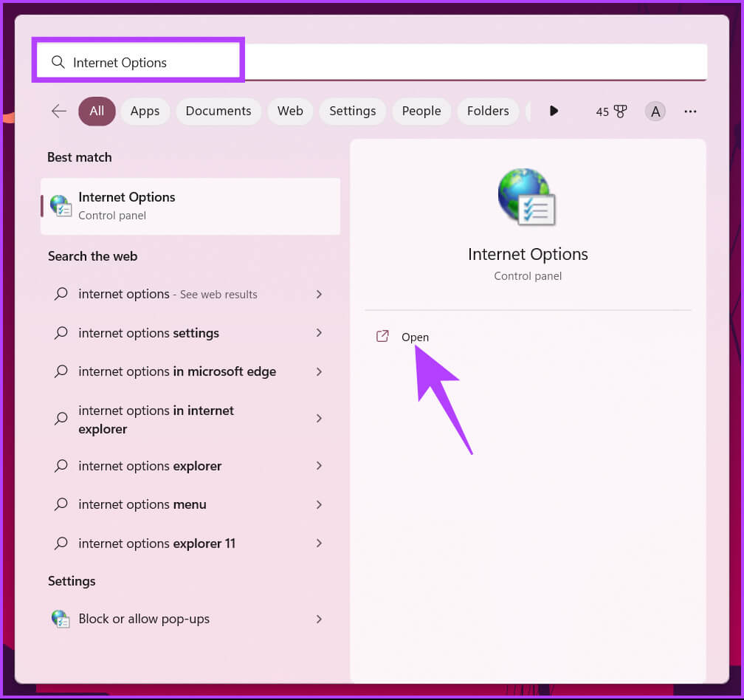Image resolution: width=744 pixels, height=700 pixels.
Task: Expand chevron for internet options in microsoft edge
Action: point(319,371)
